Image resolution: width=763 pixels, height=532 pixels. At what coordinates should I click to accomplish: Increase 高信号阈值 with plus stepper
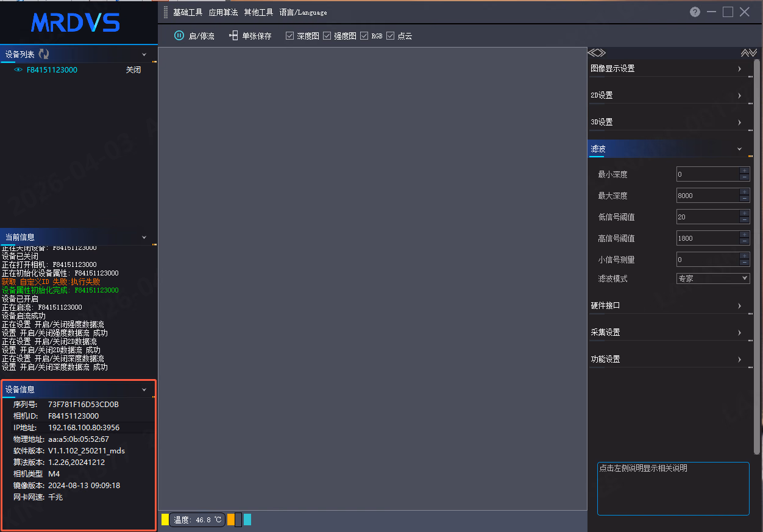[744, 235]
